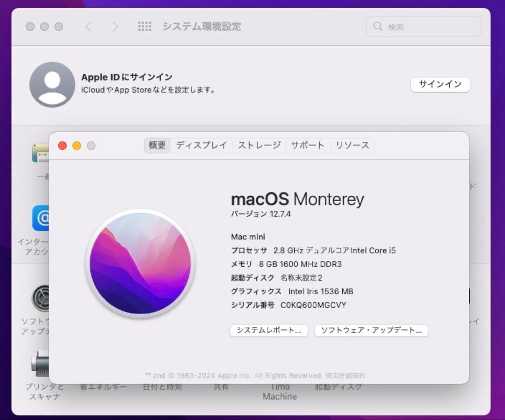
Task: Open 共有 (Sharing) preferences icon
Action: click(220, 387)
